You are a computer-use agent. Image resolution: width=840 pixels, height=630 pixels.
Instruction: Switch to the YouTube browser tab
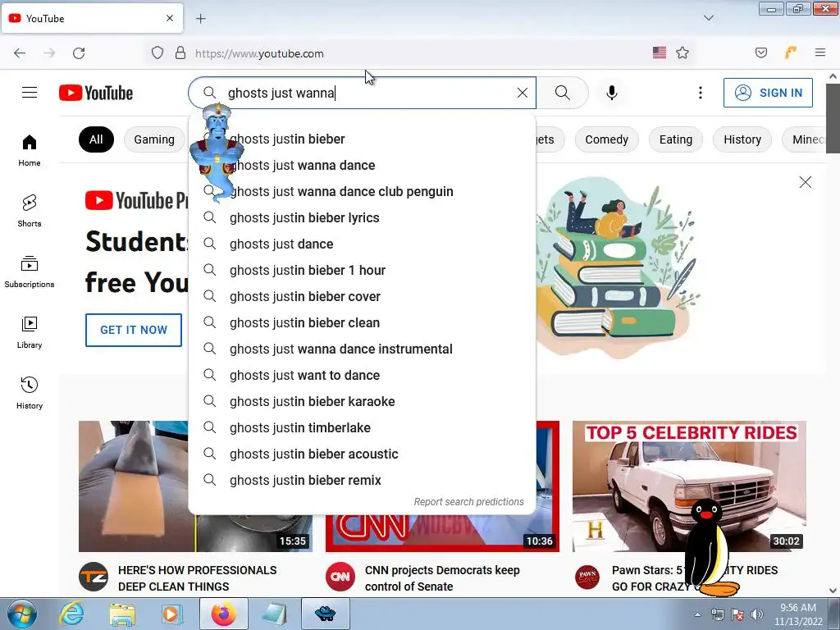(92, 18)
